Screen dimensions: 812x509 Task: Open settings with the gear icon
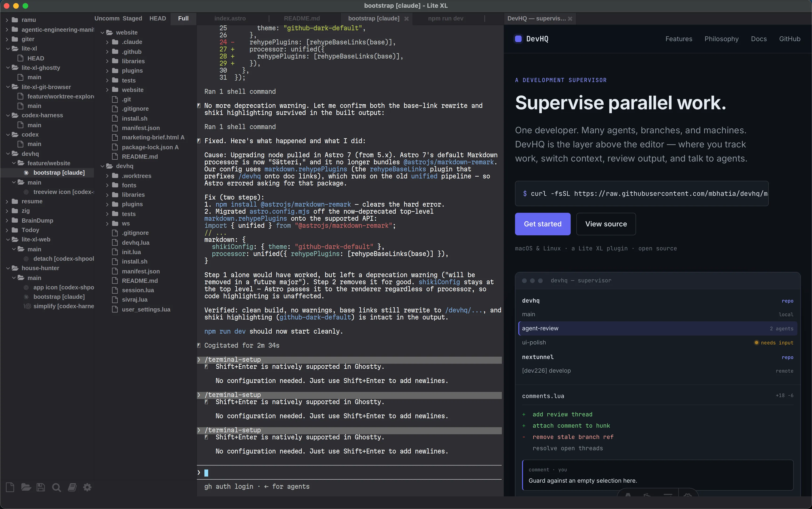point(87,487)
